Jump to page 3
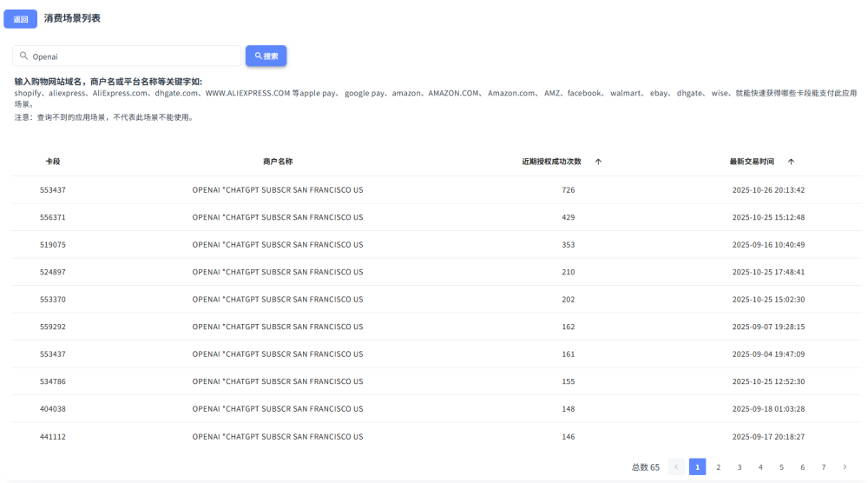Viewport: 868px width, 483px height. click(740, 467)
